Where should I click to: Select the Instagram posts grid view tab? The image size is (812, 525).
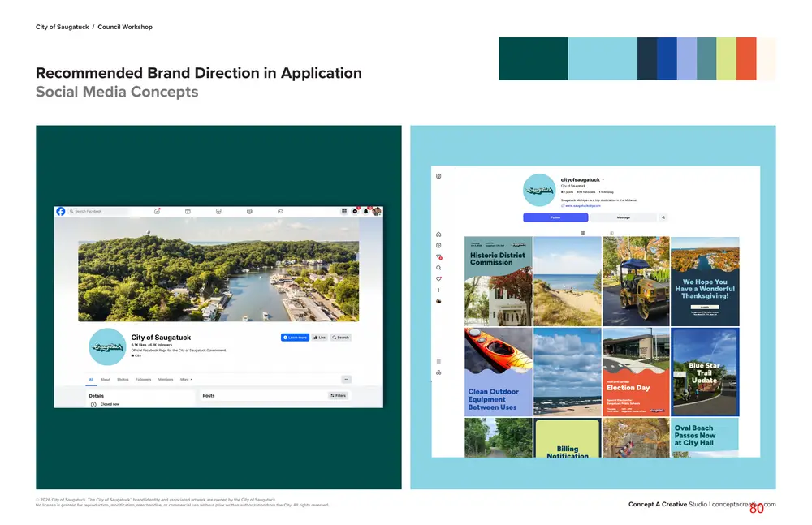pyautogui.click(x=583, y=233)
